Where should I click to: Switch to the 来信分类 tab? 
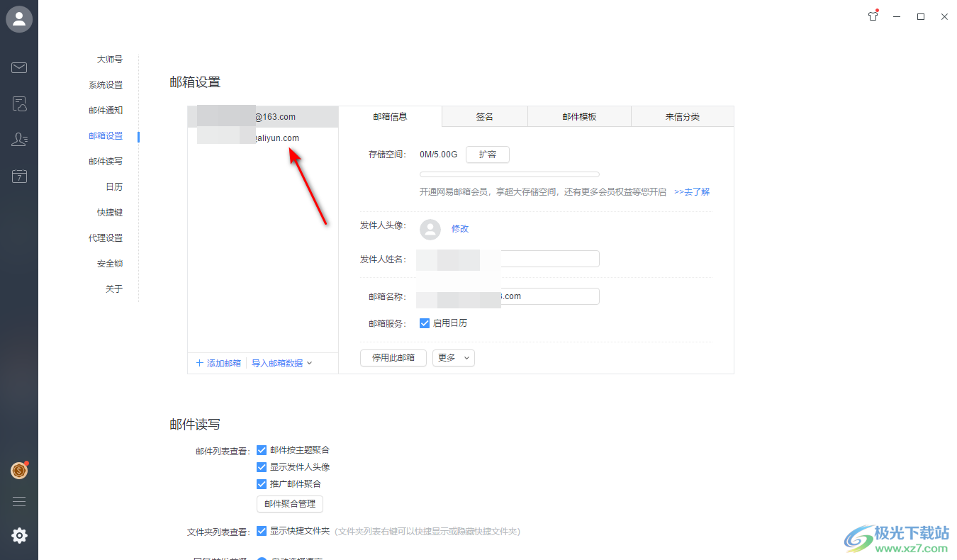(x=682, y=117)
